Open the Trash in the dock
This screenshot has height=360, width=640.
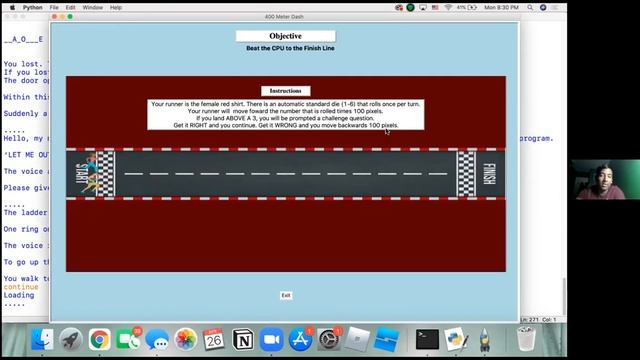pyautogui.click(x=526, y=339)
